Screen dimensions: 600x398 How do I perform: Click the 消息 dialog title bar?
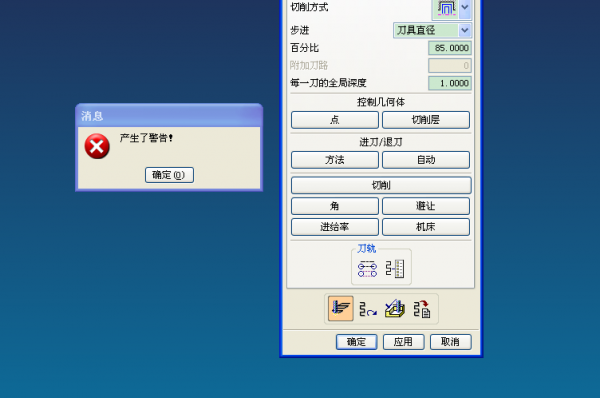click(169, 116)
